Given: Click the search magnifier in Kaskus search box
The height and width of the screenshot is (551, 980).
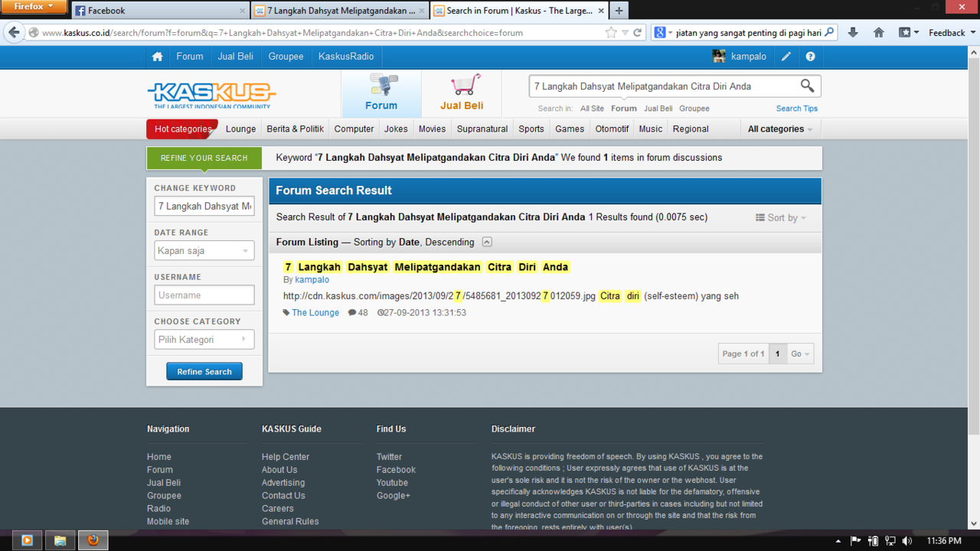Looking at the screenshot, I should pos(807,86).
